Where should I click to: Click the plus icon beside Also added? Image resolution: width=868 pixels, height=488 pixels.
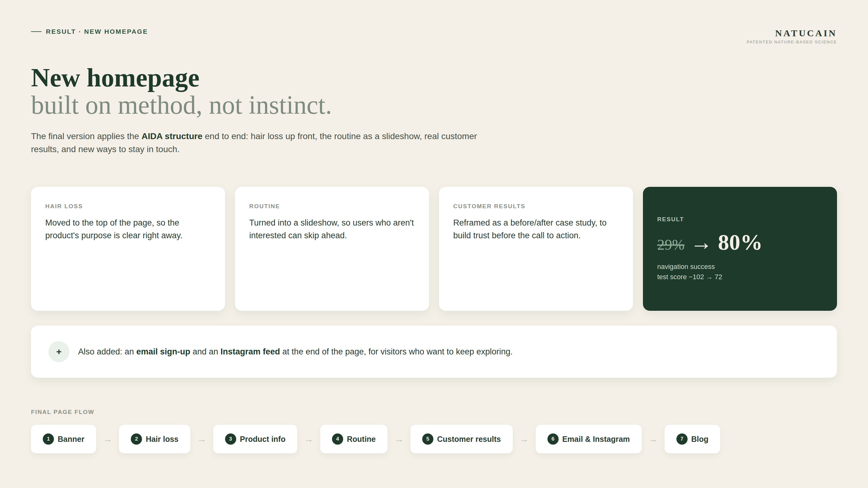tap(59, 352)
